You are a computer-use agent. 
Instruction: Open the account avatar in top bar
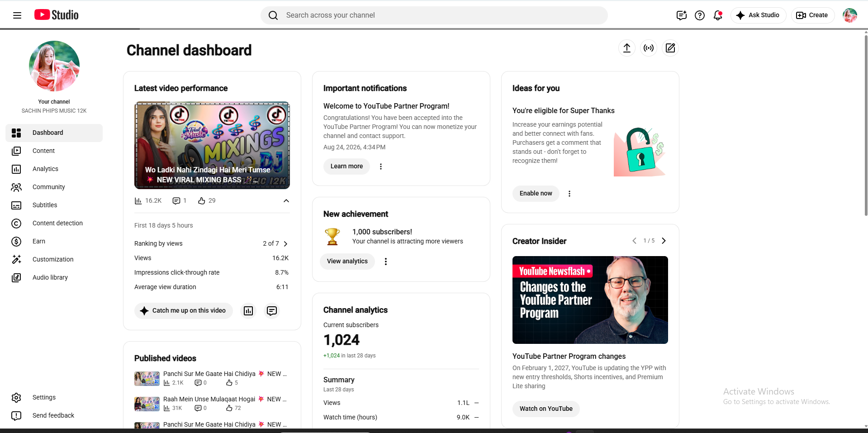click(850, 15)
